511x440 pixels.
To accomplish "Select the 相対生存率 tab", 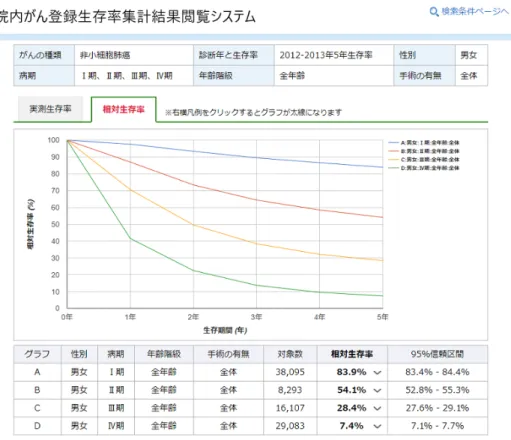I will coord(123,109).
